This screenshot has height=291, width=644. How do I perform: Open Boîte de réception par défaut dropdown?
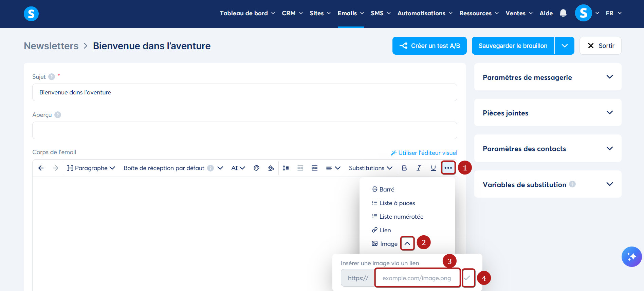point(173,168)
